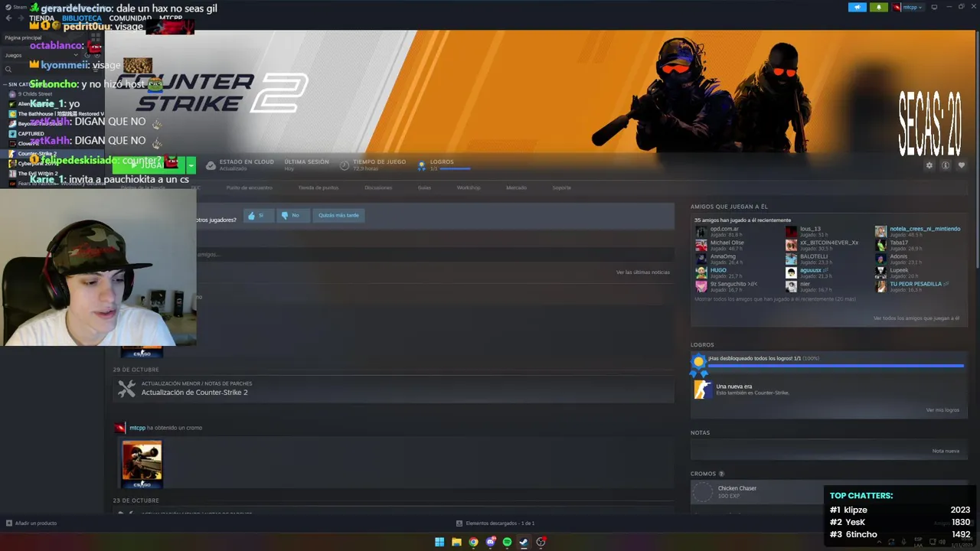This screenshot has width=980, height=551.
Task: Show game info icon
Action: (x=946, y=165)
